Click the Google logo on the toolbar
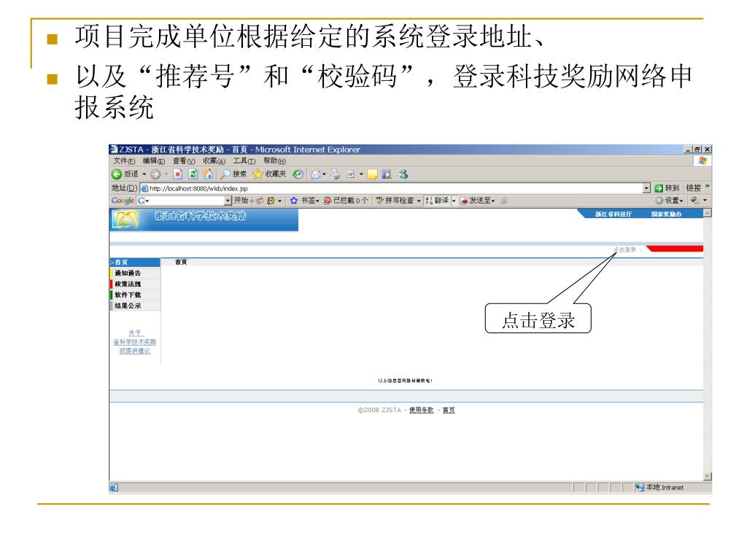747x560 pixels. pyautogui.click(x=123, y=201)
